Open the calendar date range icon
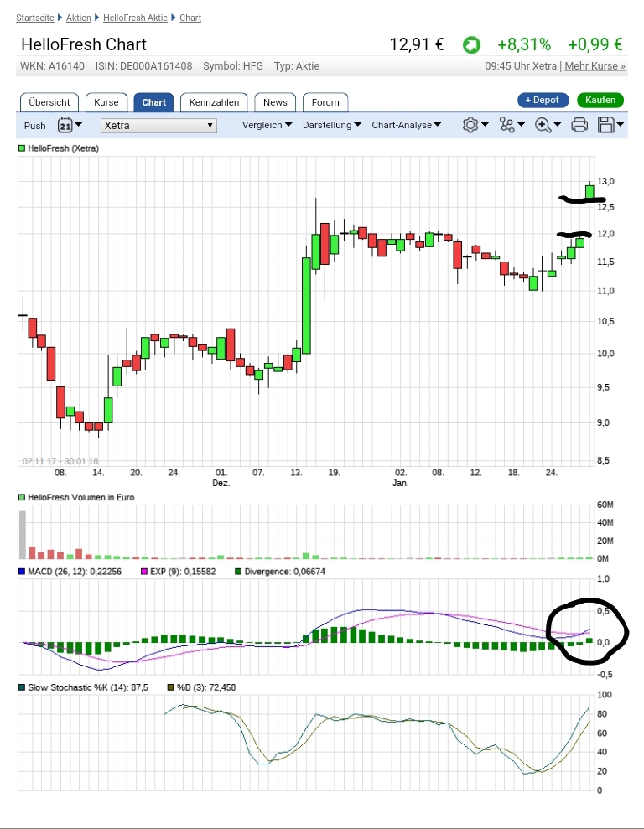 point(65,125)
